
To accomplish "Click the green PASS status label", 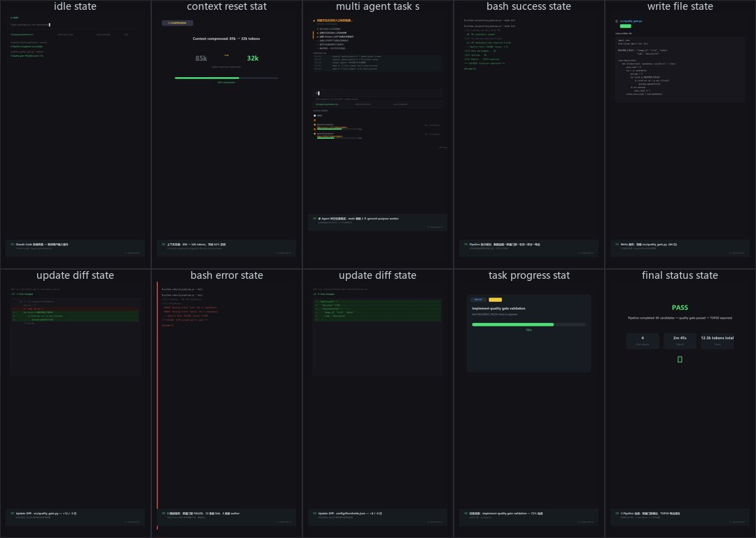I will pyautogui.click(x=680, y=308).
